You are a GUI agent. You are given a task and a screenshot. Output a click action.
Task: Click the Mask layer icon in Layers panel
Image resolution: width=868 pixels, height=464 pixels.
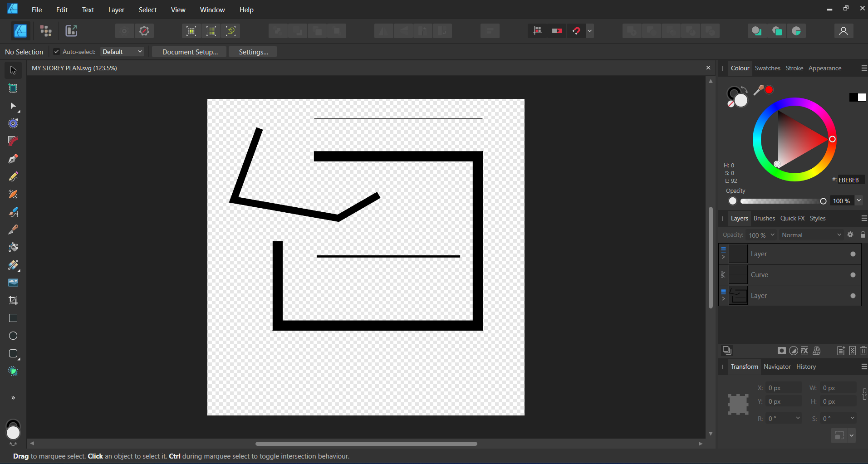point(781,351)
